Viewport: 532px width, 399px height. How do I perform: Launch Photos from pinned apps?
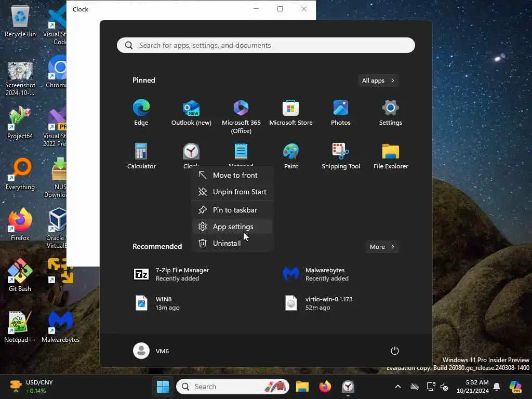(x=341, y=113)
